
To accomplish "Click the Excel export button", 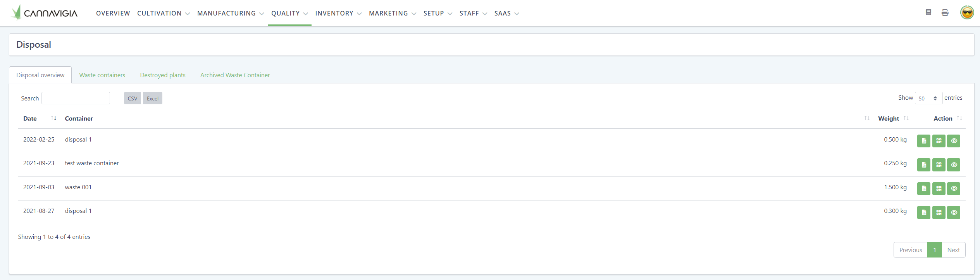I will (x=152, y=99).
